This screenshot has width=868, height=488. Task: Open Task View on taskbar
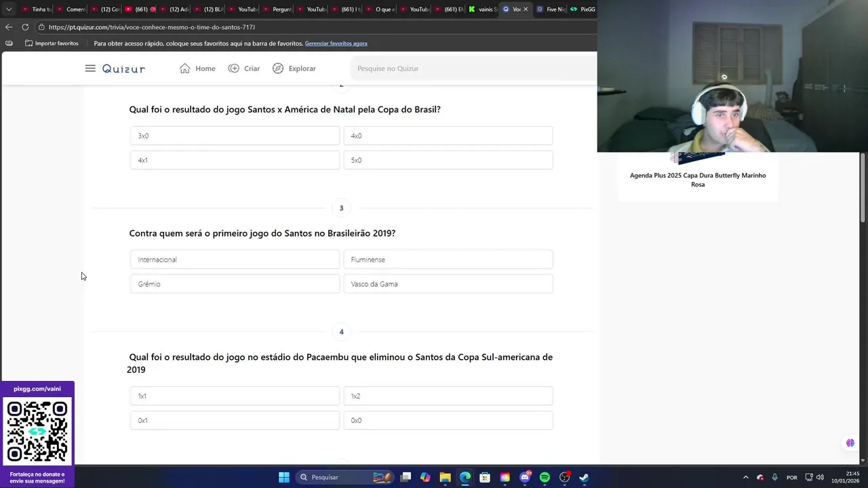point(406,477)
